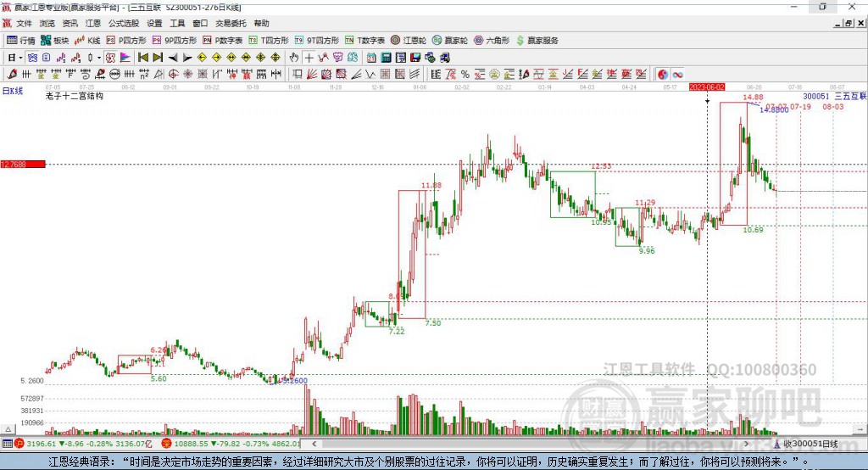Open the calendar icon in toolbar
This screenshot has height=470, width=868.
[371, 58]
